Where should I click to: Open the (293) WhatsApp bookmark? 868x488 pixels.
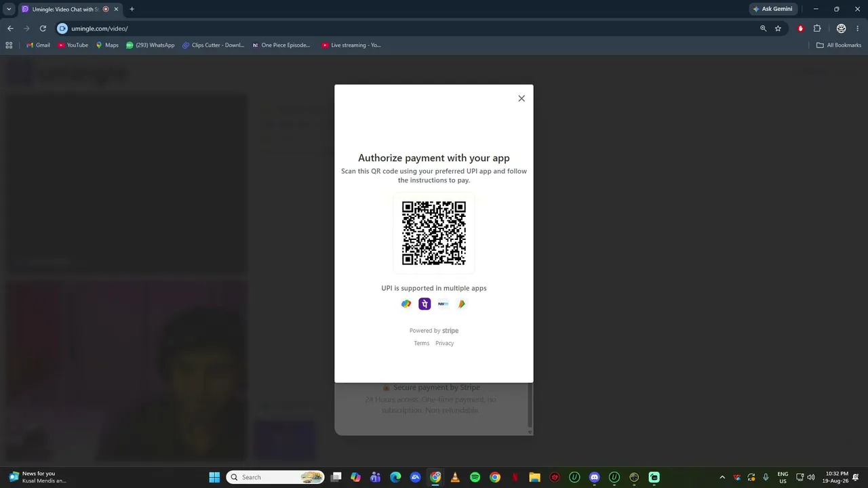pos(151,45)
